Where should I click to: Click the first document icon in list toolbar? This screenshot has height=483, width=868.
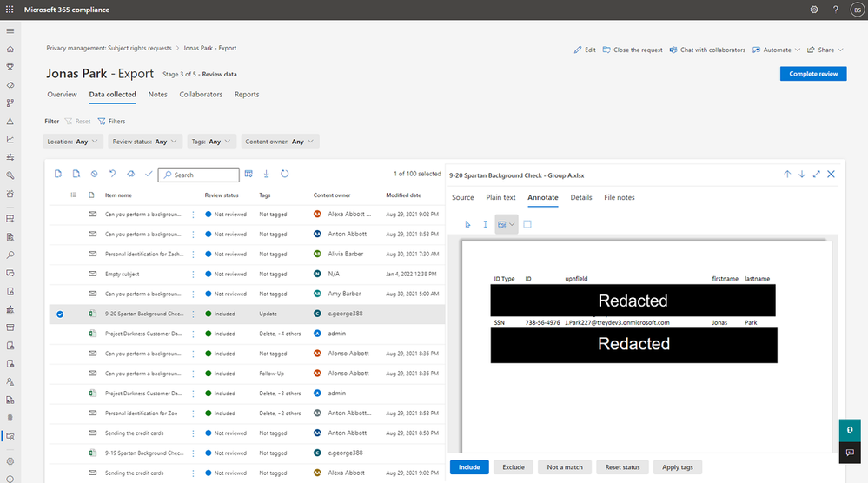[x=58, y=174]
